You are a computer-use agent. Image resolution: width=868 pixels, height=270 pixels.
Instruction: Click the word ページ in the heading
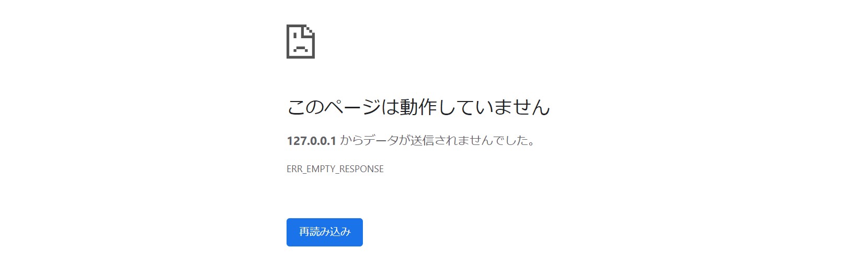point(353,107)
